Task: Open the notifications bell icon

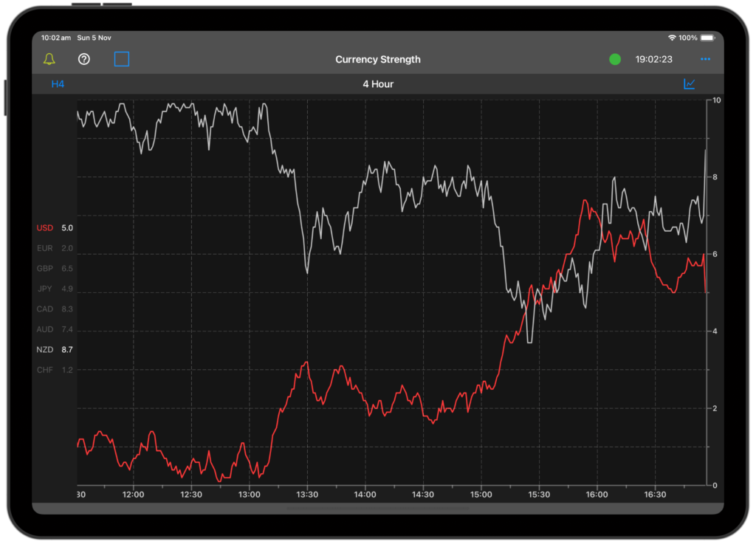Action: [50, 59]
